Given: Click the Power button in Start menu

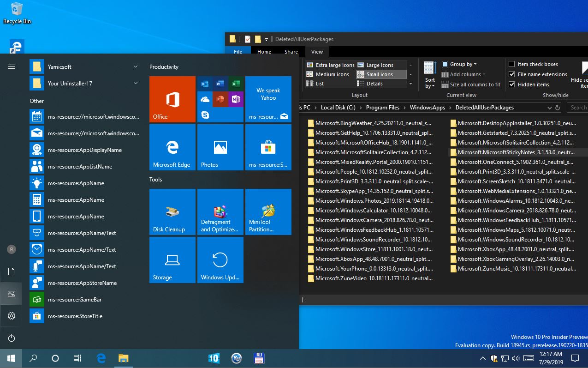Looking at the screenshot, I should click(x=12, y=338).
